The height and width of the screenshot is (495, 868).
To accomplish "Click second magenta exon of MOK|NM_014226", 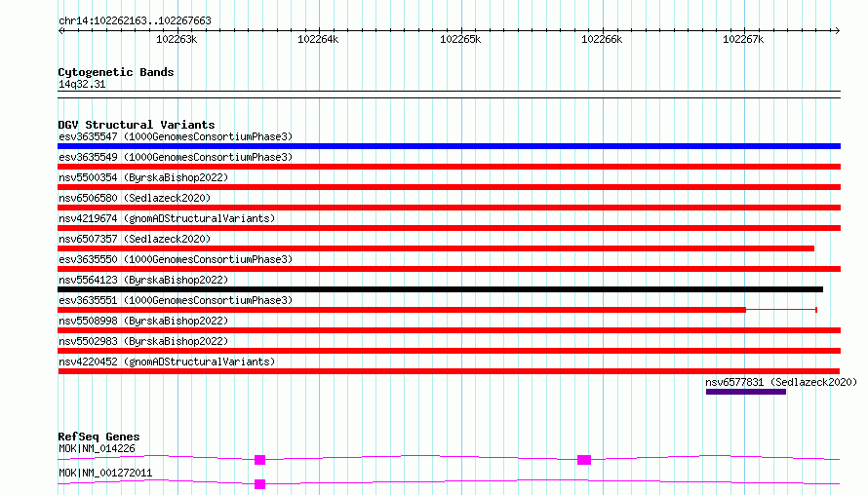I will tap(584, 460).
